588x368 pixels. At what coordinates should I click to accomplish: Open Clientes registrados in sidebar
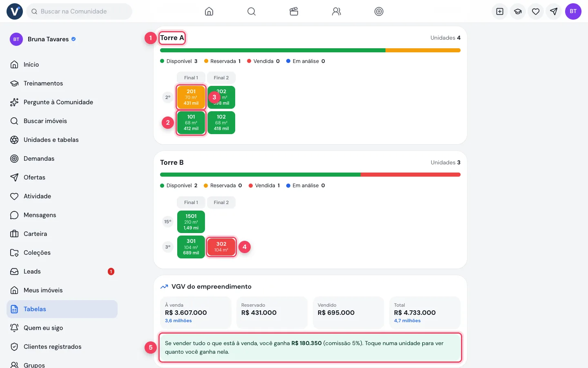point(62,347)
